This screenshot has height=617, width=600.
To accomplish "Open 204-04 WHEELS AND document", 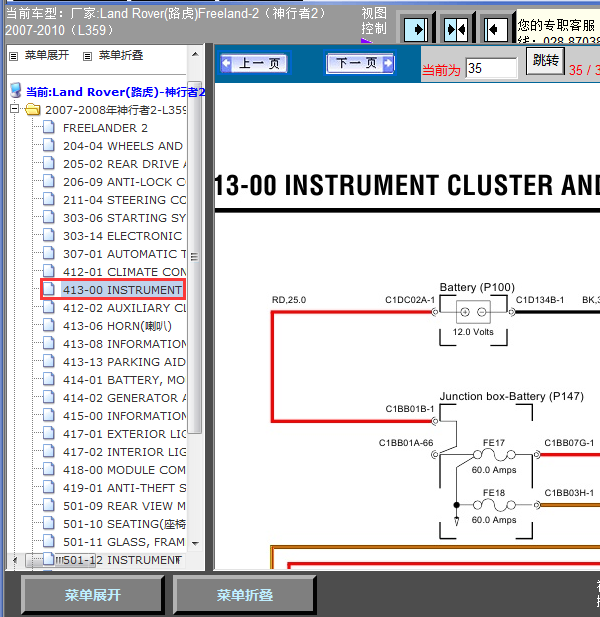I will tap(122, 146).
